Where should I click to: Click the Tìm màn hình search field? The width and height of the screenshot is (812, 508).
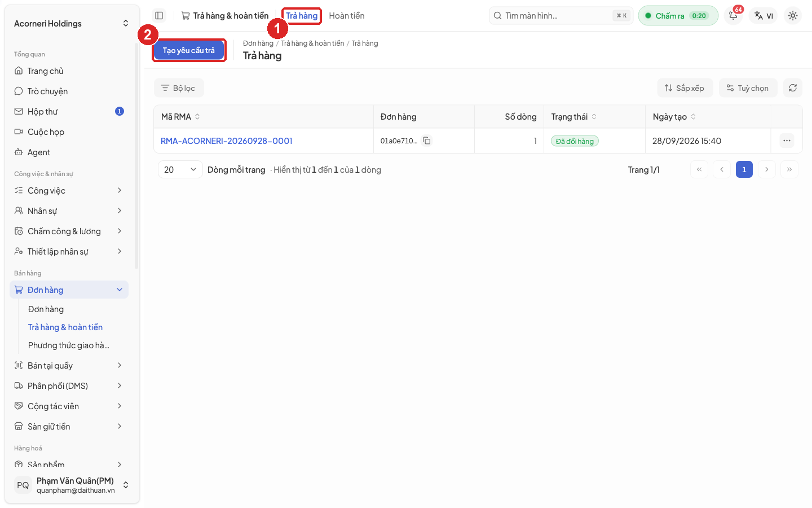point(562,16)
